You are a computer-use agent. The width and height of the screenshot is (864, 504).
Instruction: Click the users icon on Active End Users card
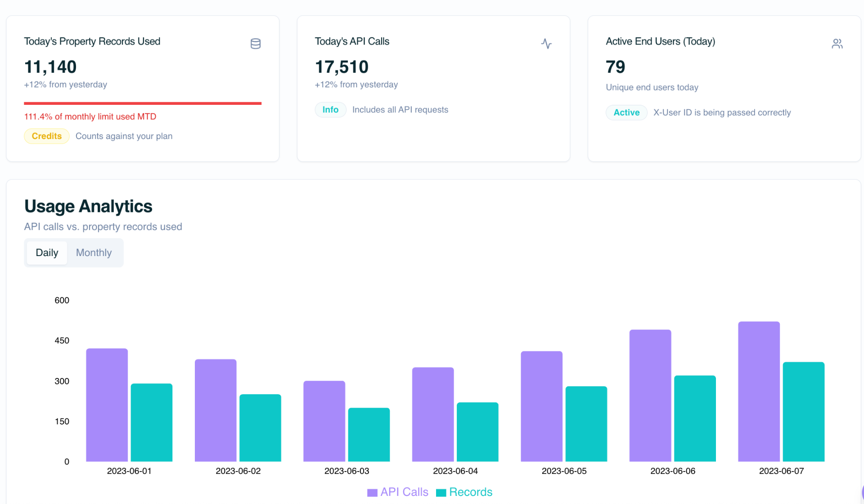pos(837,44)
